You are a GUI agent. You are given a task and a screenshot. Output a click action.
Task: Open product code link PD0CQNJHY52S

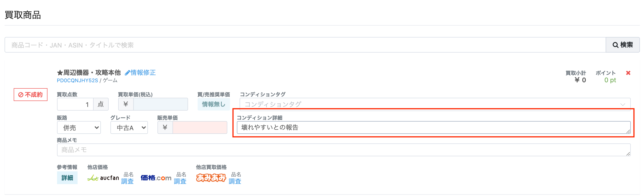click(77, 80)
